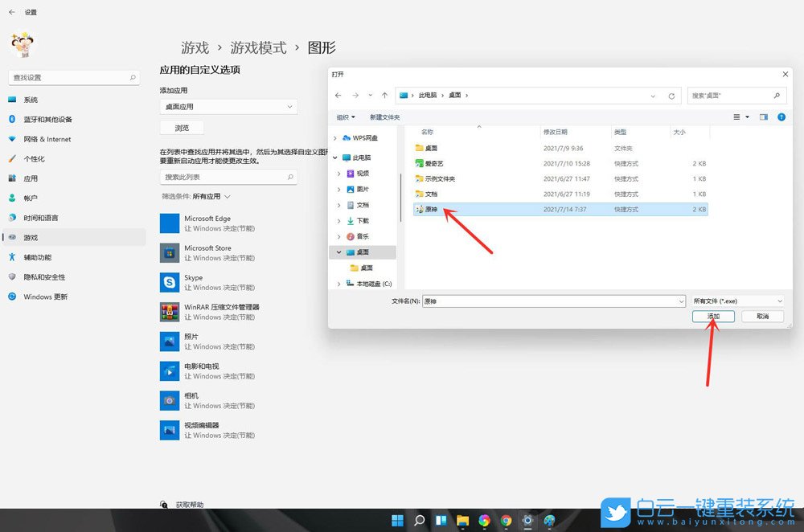Click the WinRAR compression manager icon
This screenshot has width=804, height=532.
tap(169, 311)
